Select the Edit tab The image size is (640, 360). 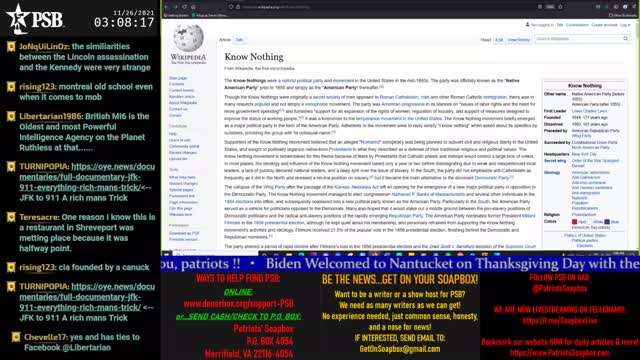[x=499, y=40]
